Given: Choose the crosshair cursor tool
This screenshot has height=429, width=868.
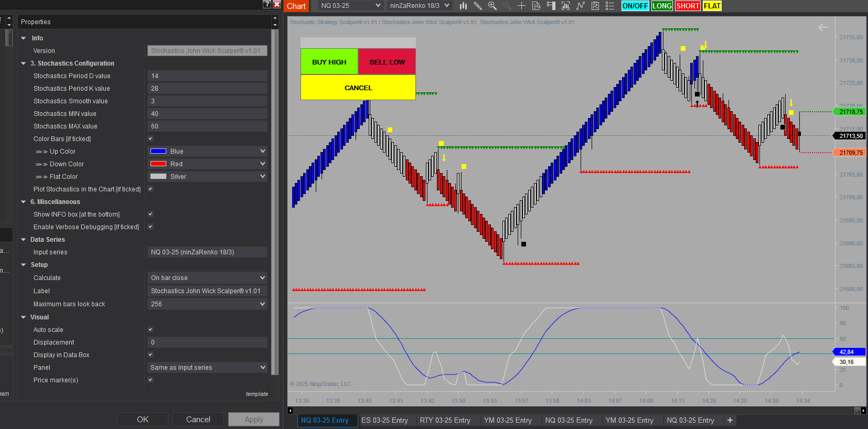Looking at the screenshot, I should pos(521,6).
